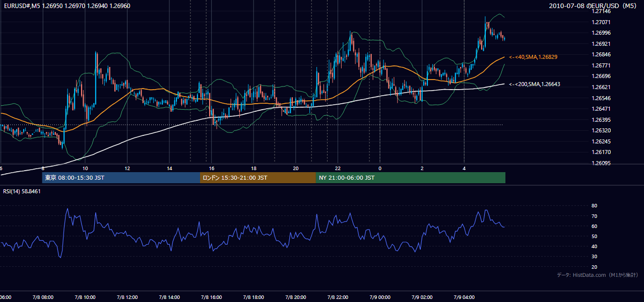The height and width of the screenshot is (302, 644).
Task: Click RSI scale value 60
Action: 594,226
